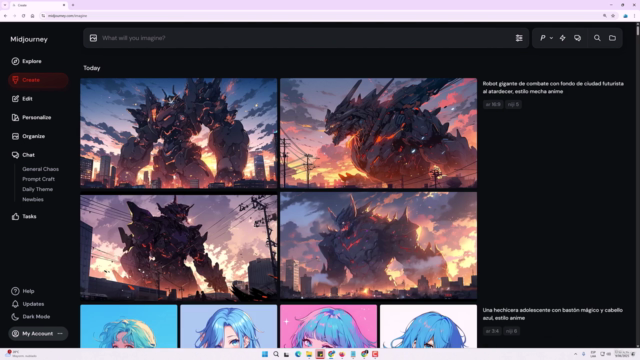Expand the personalization profile dropdown arrow
The image size is (640, 360).
coord(551,38)
